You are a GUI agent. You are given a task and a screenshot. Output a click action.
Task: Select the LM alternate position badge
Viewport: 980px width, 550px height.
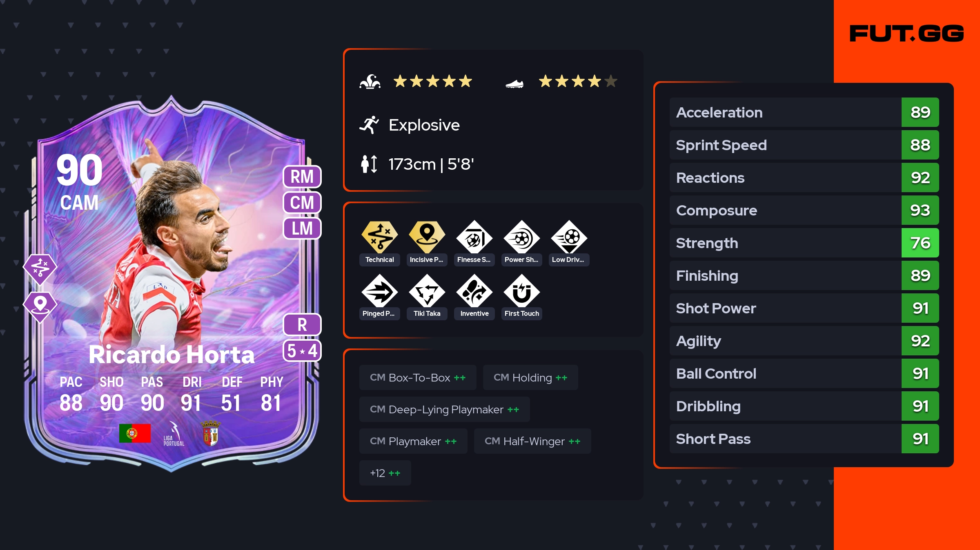coord(302,228)
